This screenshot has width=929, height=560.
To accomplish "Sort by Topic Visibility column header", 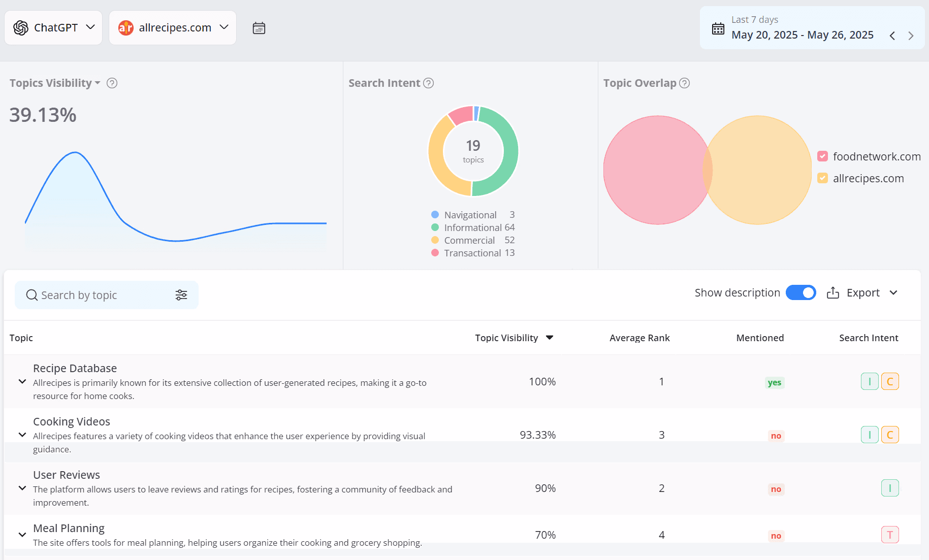I will (506, 338).
